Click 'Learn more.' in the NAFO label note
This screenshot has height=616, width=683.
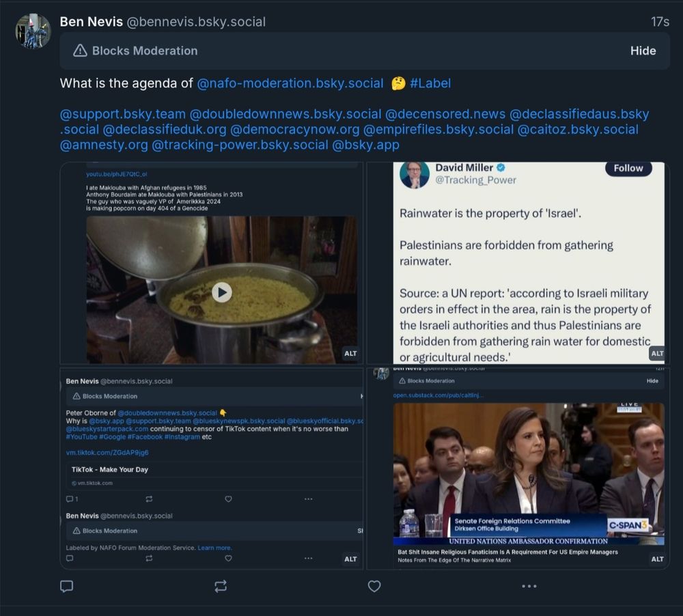tap(214, 548)
